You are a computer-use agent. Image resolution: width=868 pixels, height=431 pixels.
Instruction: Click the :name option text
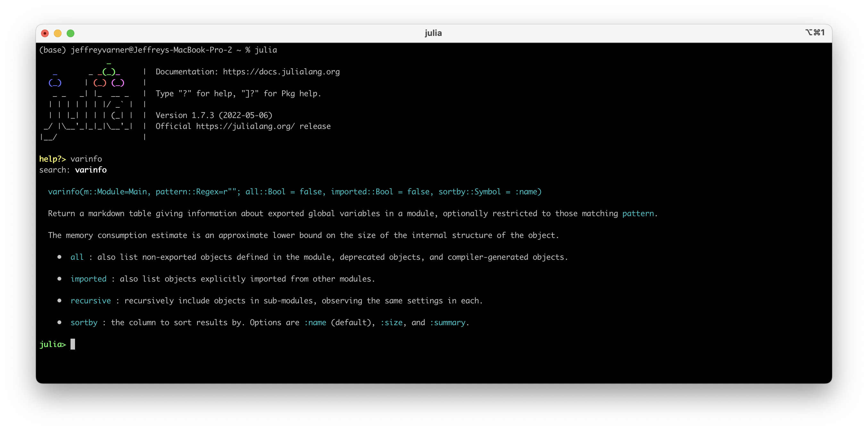coord(315,322)
